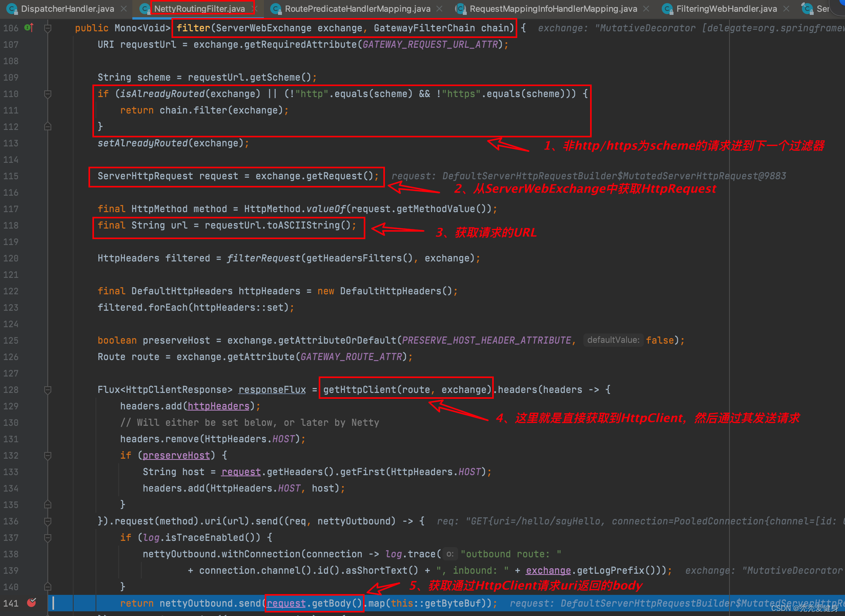Screen dimensions: 845x616
Task: Open the RoutePredicateHandlerMapping.java tab
Action: click(x=357, y=9)
